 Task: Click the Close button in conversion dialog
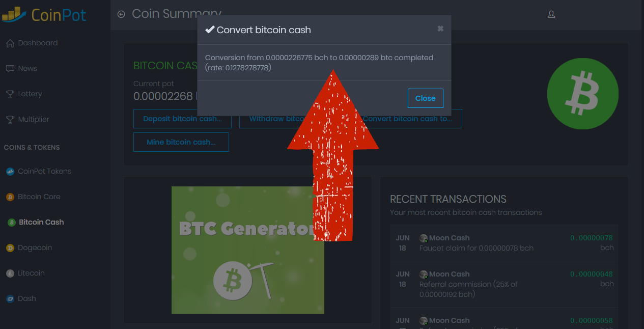426,98
